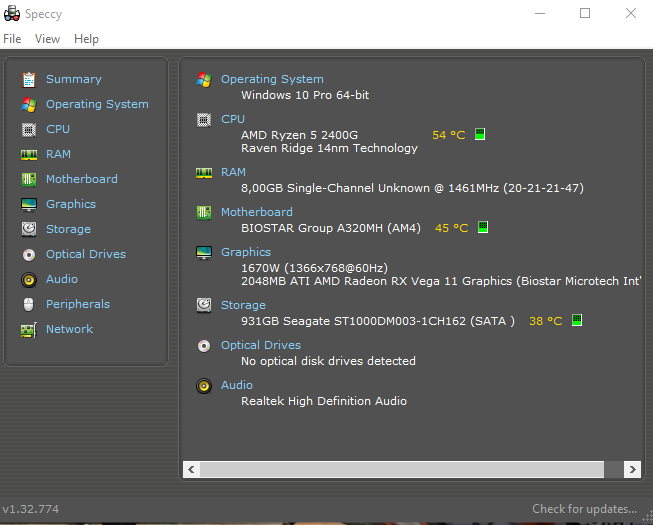Image resolution: width=653 pixels, height=525 pixels.
Task: Open the File menu
Action: [x=12, y=39]
